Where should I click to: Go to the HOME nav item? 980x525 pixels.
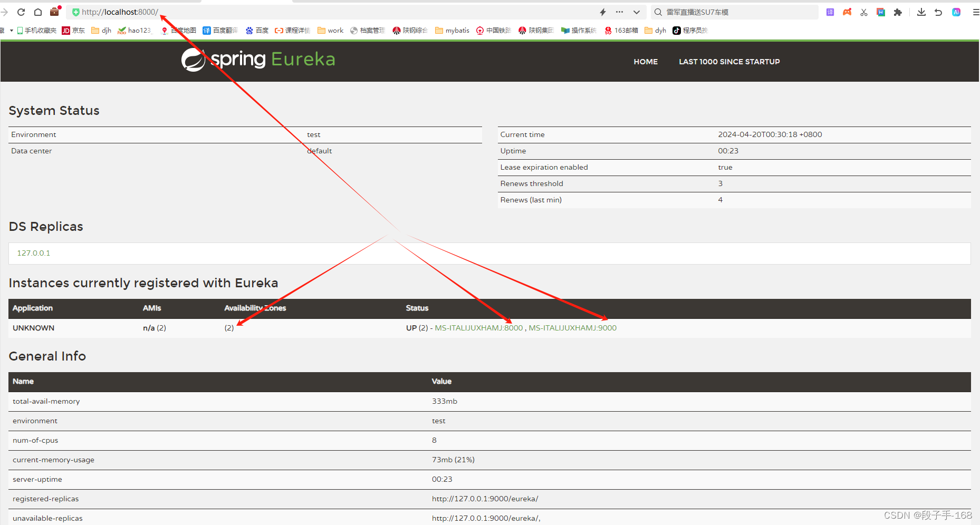tap(646, 62)
